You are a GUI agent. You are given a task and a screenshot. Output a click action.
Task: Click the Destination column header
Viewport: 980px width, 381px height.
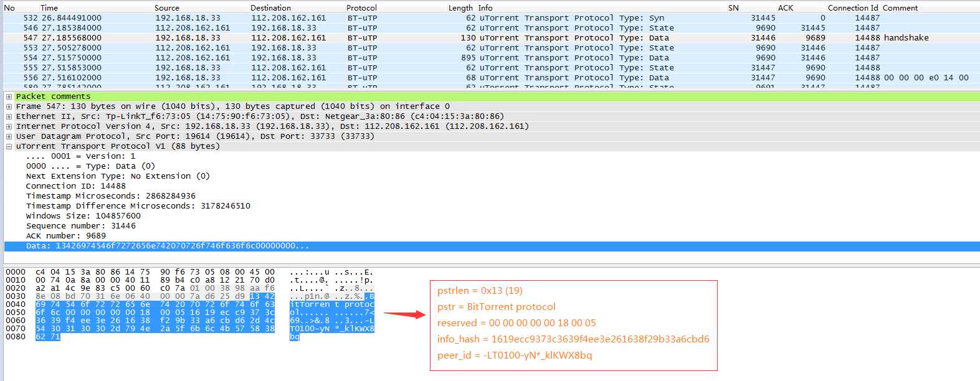tap(270, 8)
